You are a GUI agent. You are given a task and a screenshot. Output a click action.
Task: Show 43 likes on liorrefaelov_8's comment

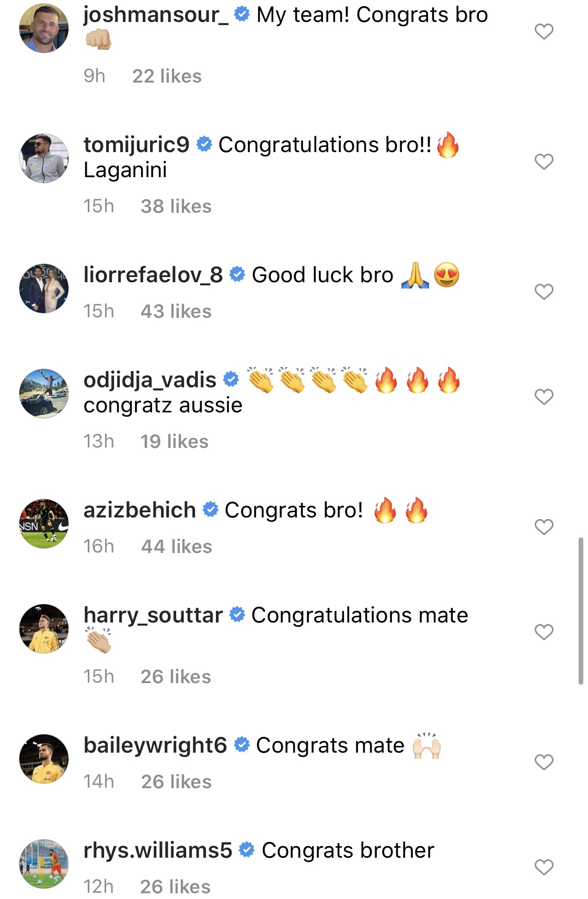pyautogui.click(x=176, y=312)
